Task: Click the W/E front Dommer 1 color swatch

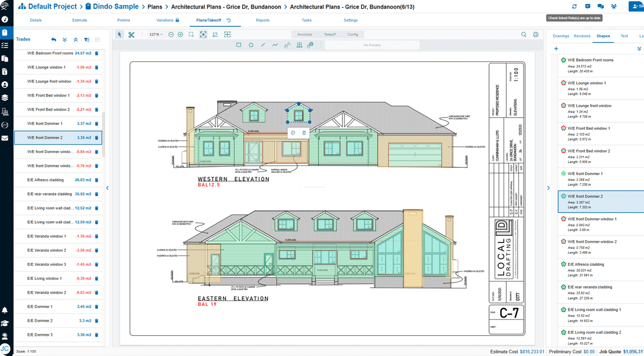Action: click(563, 173)
